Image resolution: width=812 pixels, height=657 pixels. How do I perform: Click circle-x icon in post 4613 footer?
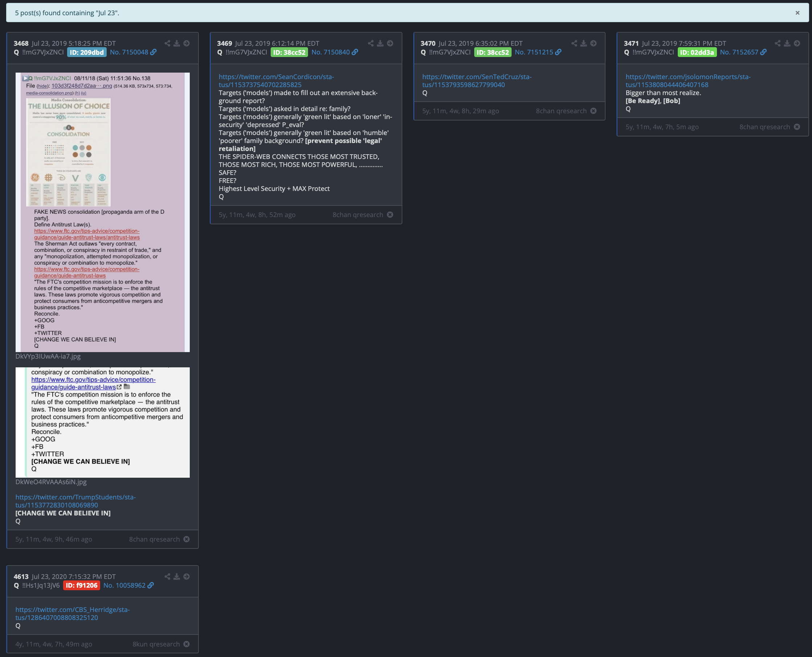click(186, 644)
